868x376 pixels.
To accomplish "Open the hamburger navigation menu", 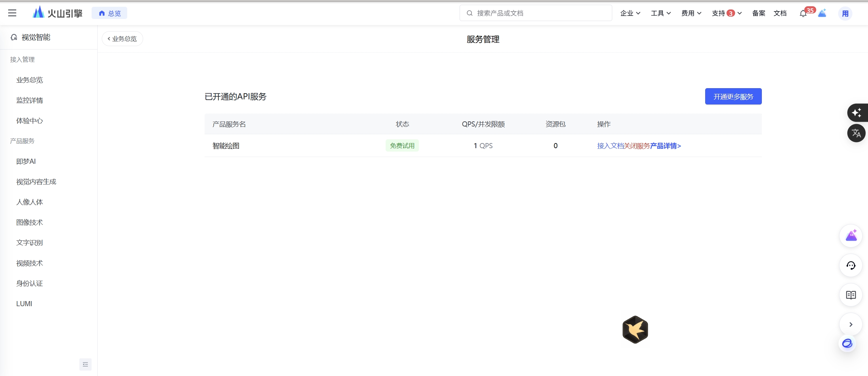I will point(12,13).
